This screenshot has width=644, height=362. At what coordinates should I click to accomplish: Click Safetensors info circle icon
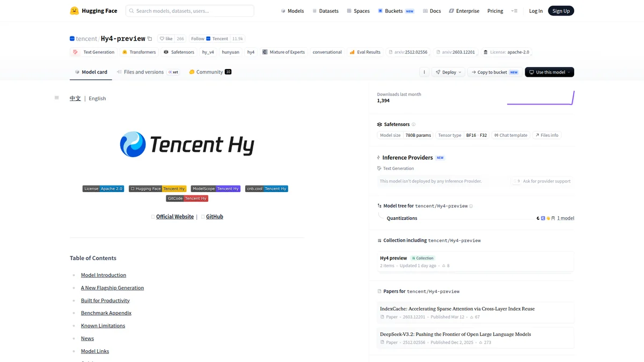tap(413, 124)
